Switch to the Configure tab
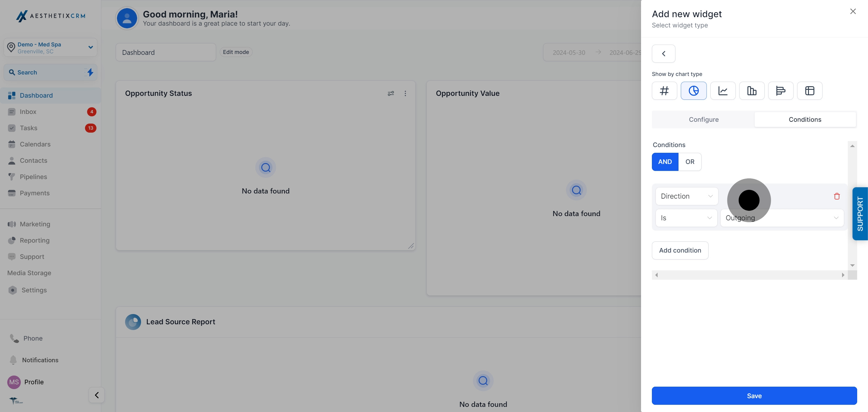The image size is (868, 412). click(703, 119)
